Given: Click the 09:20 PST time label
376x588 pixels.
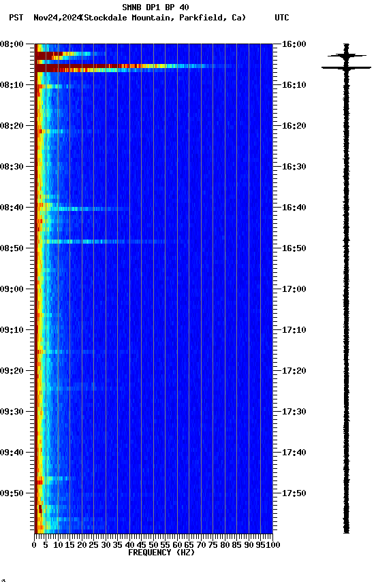Looking at the screenshot, I should pyautogui.click(x=12, y=372).
